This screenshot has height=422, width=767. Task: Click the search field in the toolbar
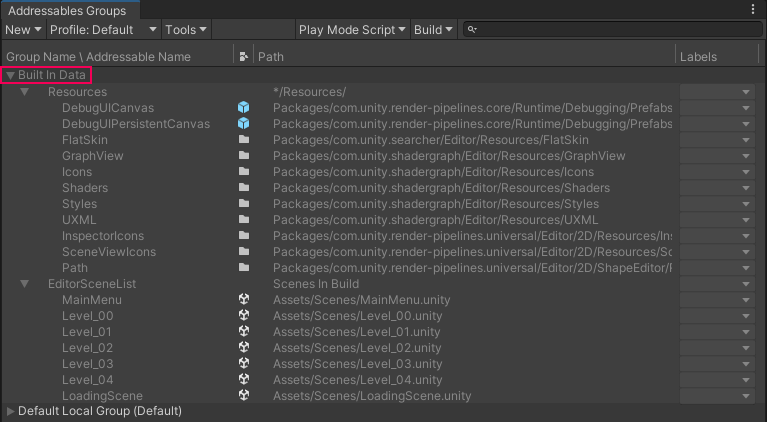click(x=610, y=30)
